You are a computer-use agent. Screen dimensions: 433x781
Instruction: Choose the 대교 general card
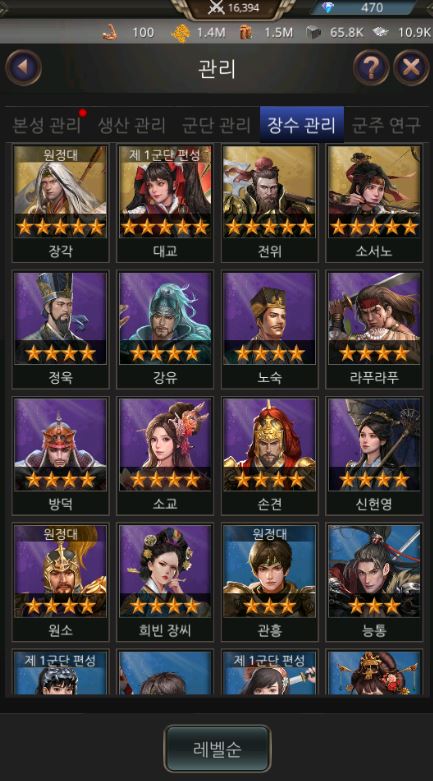(x=165, y=203)
